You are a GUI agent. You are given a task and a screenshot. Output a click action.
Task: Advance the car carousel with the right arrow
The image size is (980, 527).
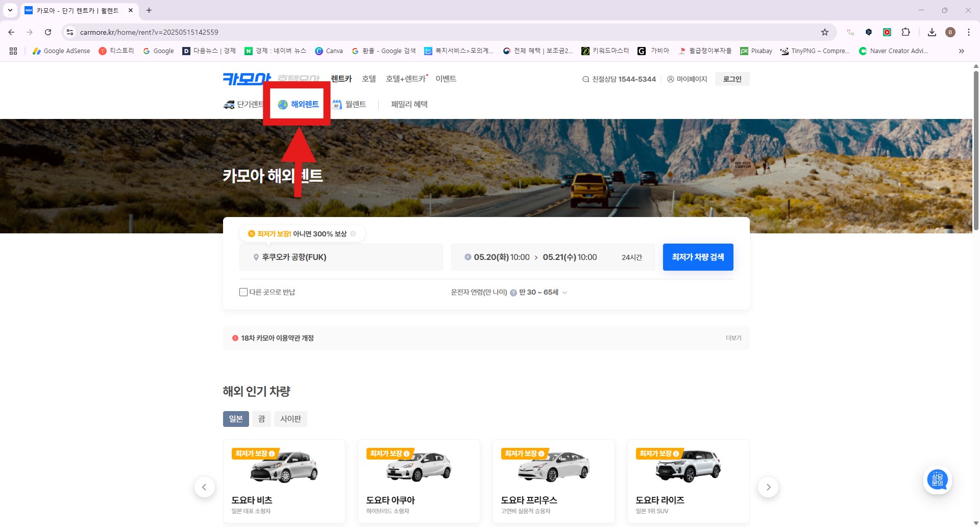[x=768, y=487]
